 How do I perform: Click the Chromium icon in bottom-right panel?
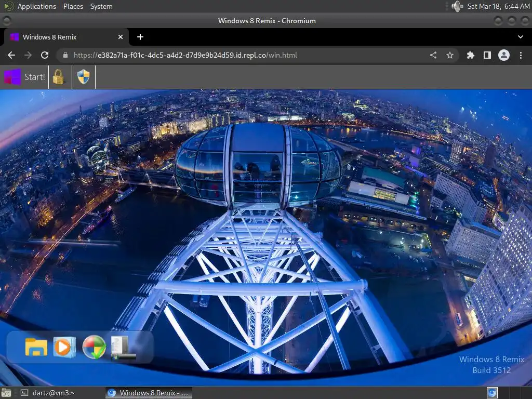tap(492, 393)
